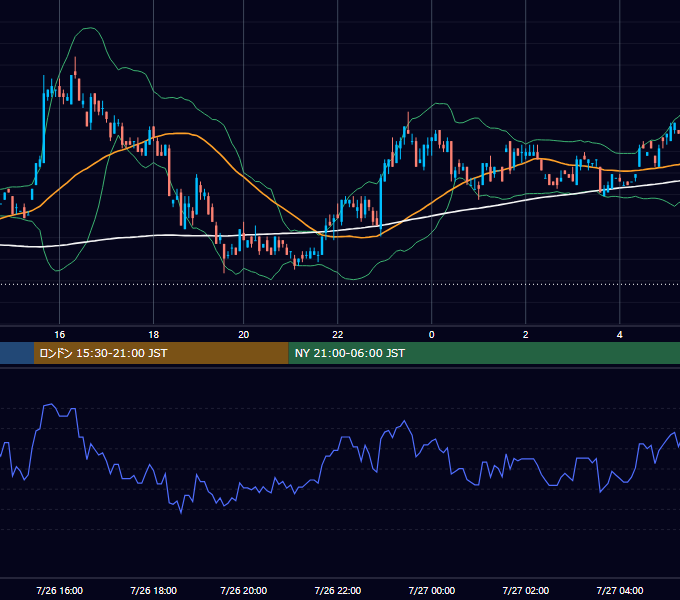Click the hour label 22 on price chart axis
The height and width of the screenshot is (600, 680).
pyautogui.click(x=337, y=335)
